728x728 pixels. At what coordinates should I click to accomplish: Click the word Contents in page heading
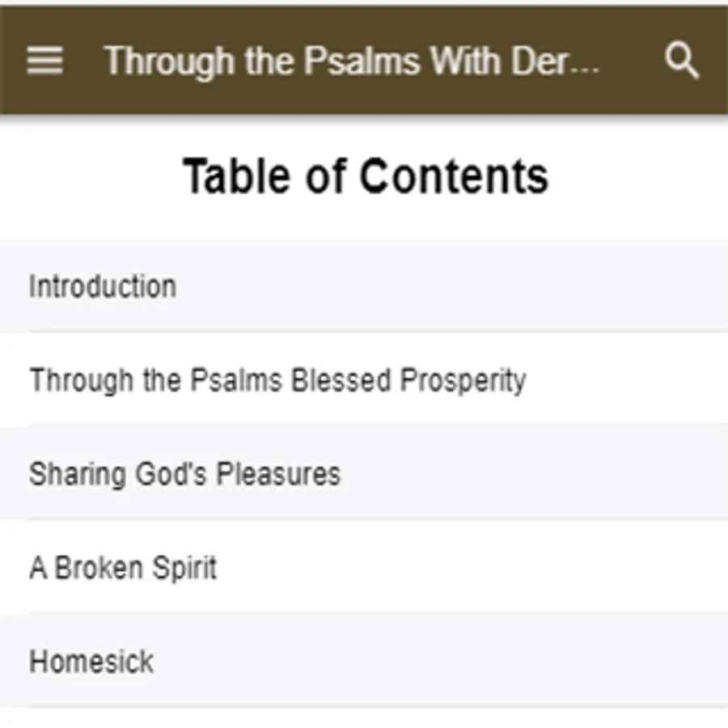[x=455, y=176]
